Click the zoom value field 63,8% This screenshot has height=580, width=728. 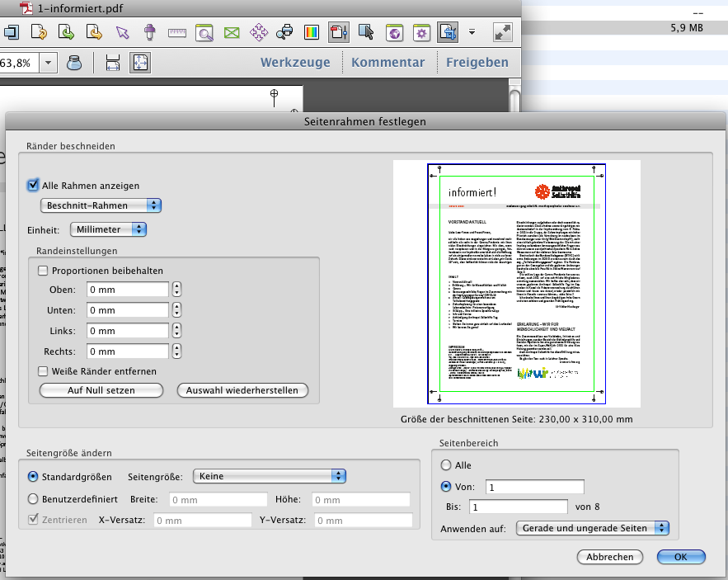(x=19, y=63)
